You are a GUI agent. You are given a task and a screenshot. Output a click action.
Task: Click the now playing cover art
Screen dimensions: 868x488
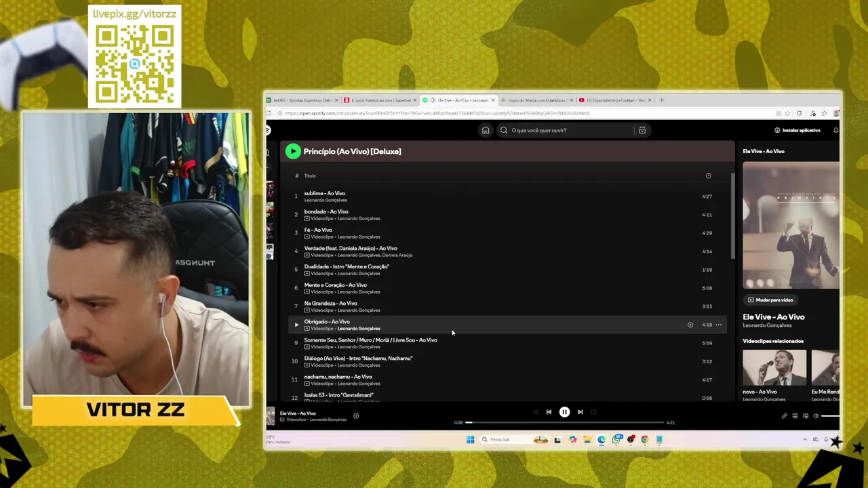click(791, 225)
